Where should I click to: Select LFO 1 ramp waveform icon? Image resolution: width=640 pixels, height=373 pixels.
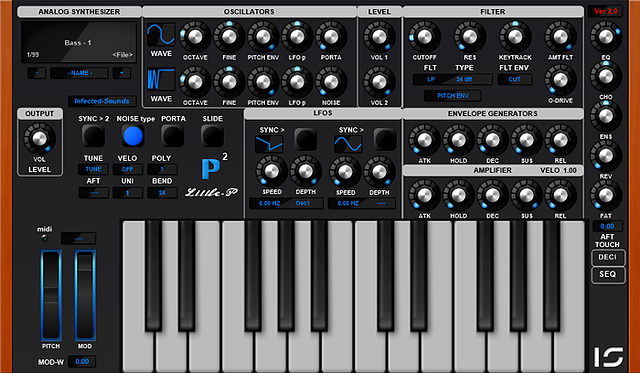click(269, 144)
